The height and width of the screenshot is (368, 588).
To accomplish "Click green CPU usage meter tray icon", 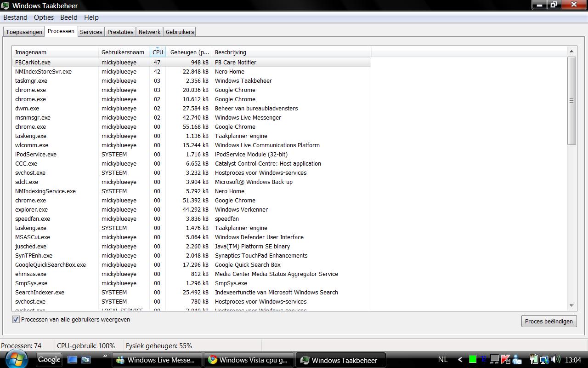I will (473, 359).
